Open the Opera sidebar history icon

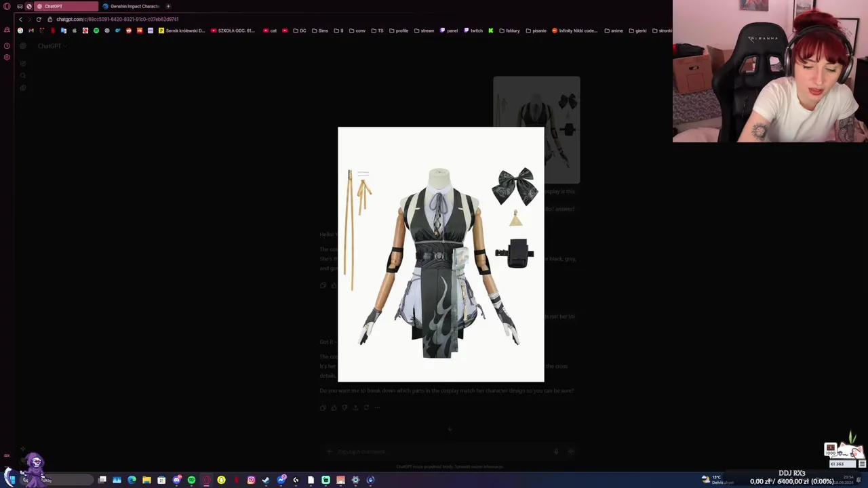[7, 46]
